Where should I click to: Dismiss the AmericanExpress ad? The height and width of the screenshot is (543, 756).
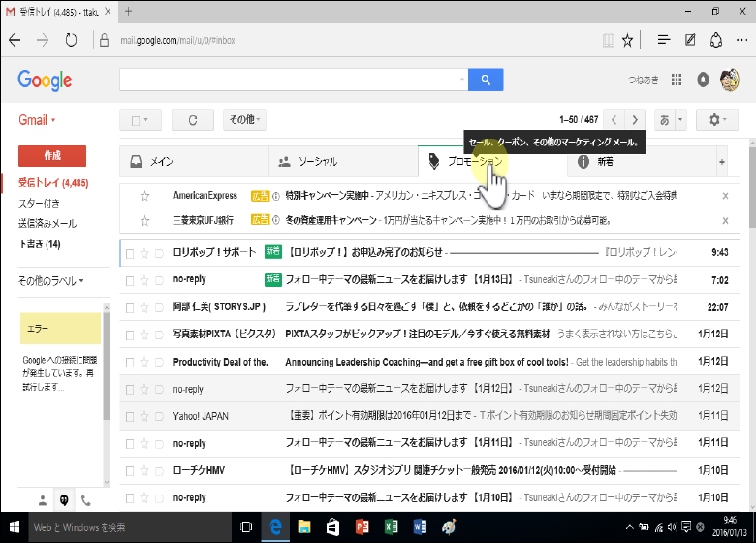725,196
